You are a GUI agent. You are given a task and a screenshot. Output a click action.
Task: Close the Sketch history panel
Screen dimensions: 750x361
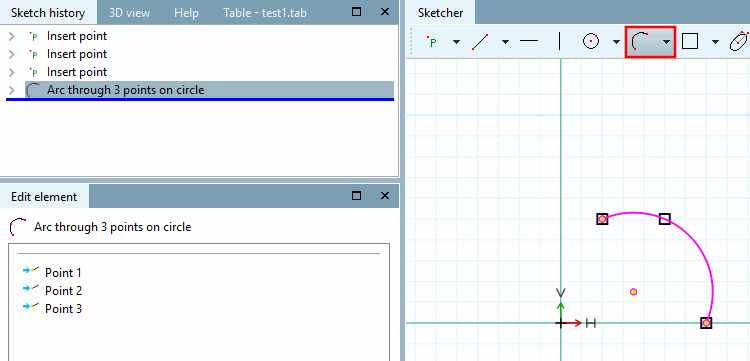[385, 11]
